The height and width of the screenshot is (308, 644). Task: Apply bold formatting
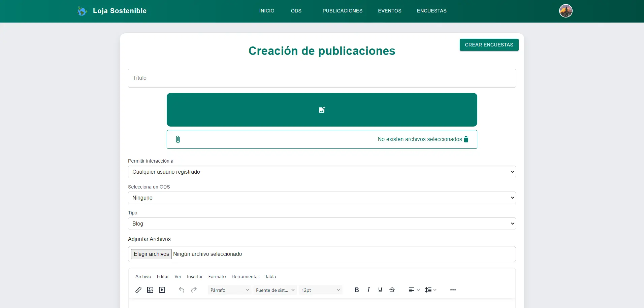click(x=357, y=290)
